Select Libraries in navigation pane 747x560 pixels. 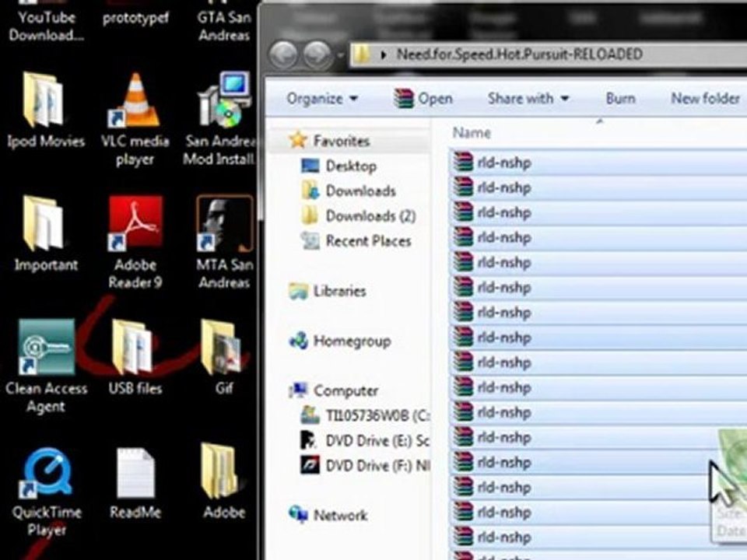point(328,291)
